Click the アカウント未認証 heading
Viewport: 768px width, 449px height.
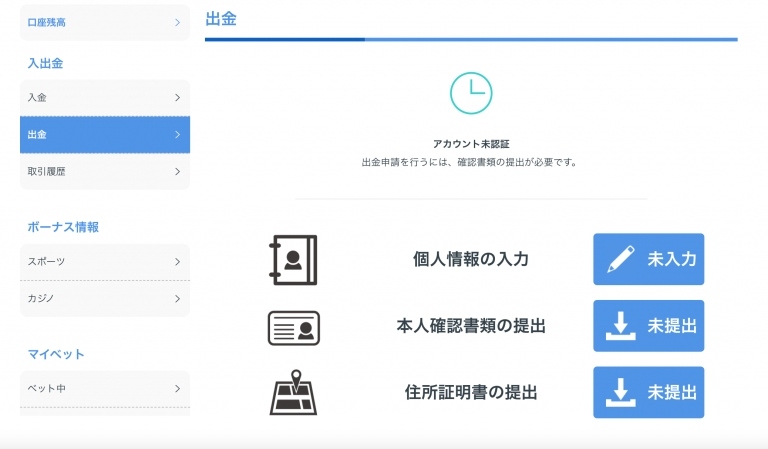(x=471, y=144)
